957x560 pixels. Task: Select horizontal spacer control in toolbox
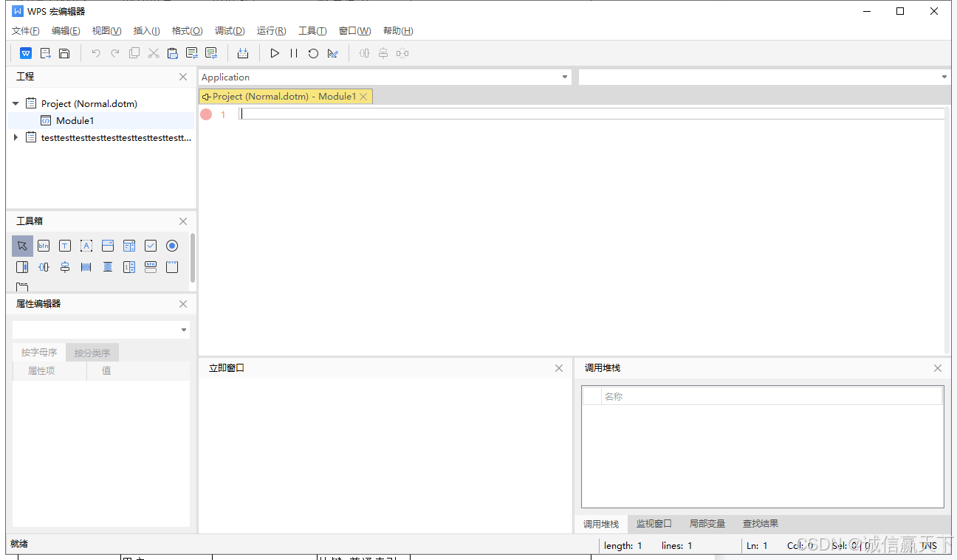pos(86,267)
